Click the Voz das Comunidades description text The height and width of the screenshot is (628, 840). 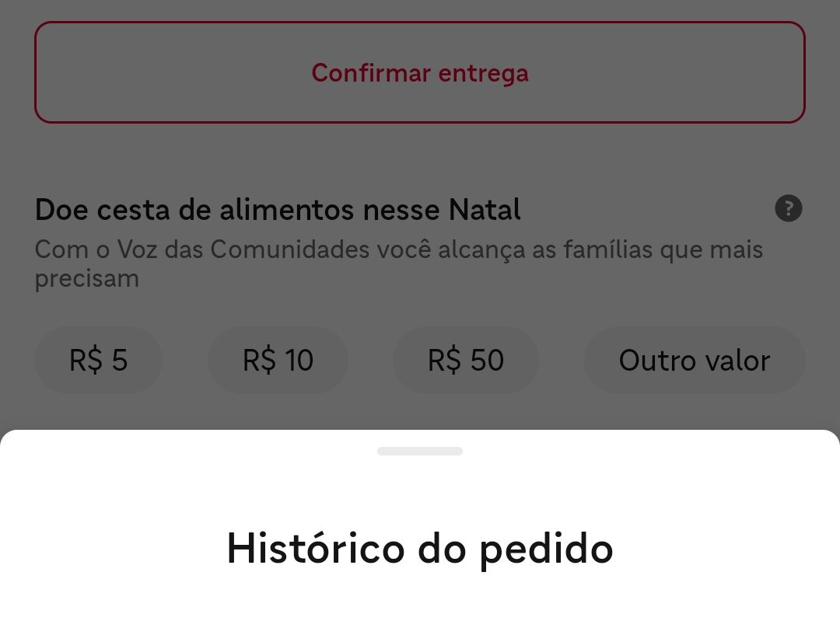(398, 263)
